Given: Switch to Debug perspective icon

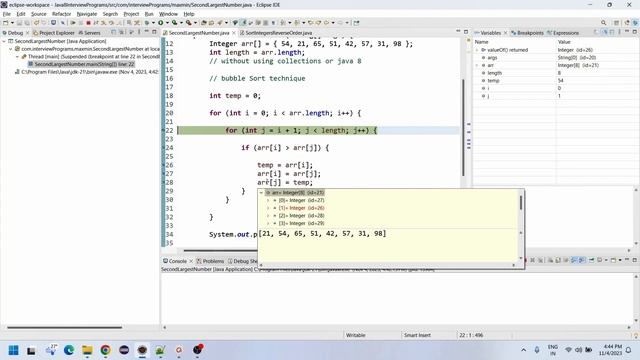Looking at the screenshot, I should (636, 23).
